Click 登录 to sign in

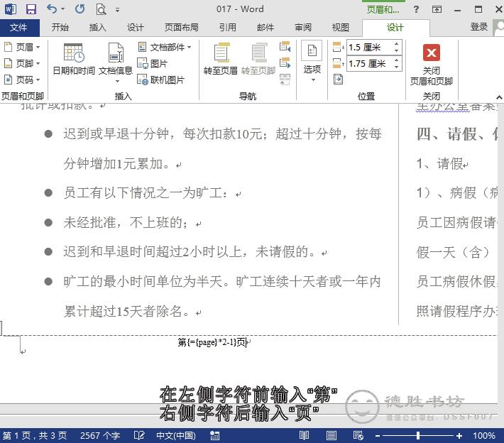point(479,27)
